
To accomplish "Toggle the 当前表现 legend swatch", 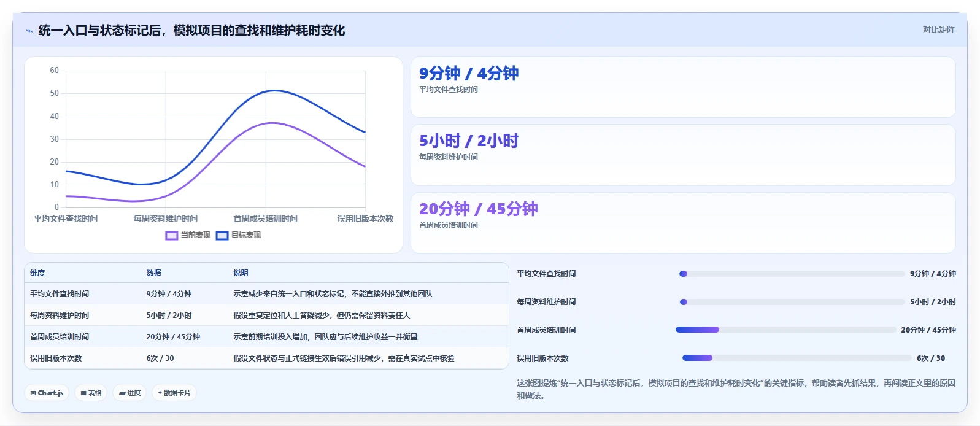I will 172,235.
